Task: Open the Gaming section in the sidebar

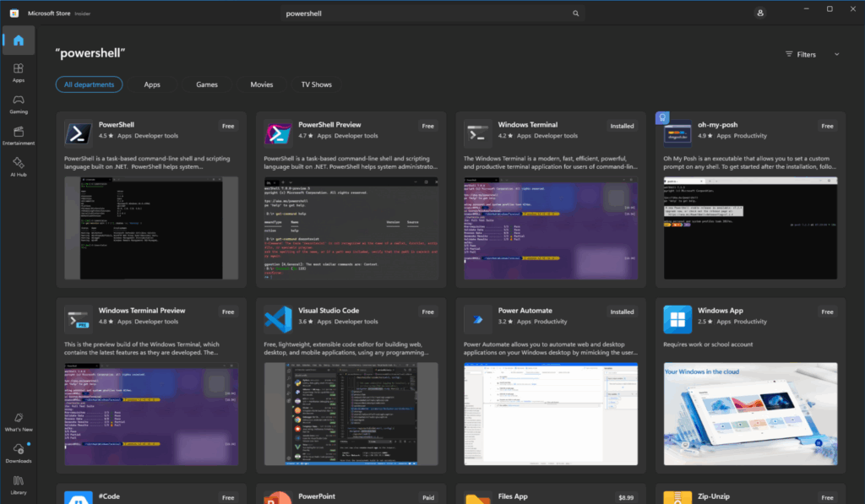Action: [x=19, y=104]
